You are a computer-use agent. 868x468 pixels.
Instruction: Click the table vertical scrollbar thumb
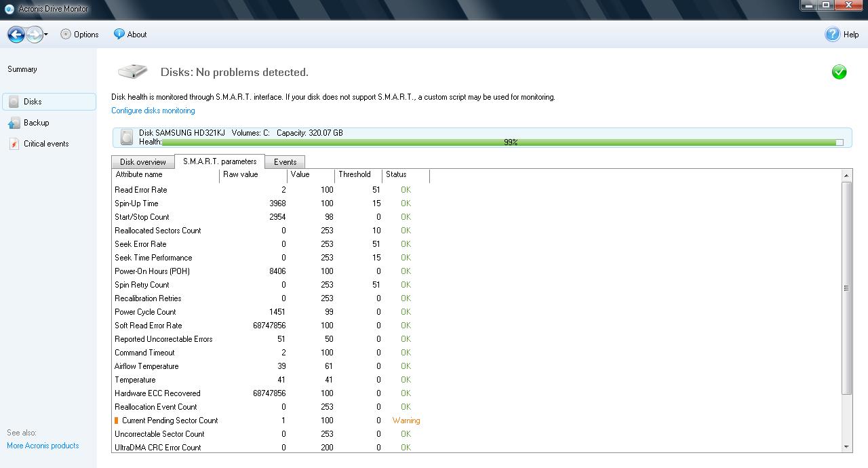846,288
